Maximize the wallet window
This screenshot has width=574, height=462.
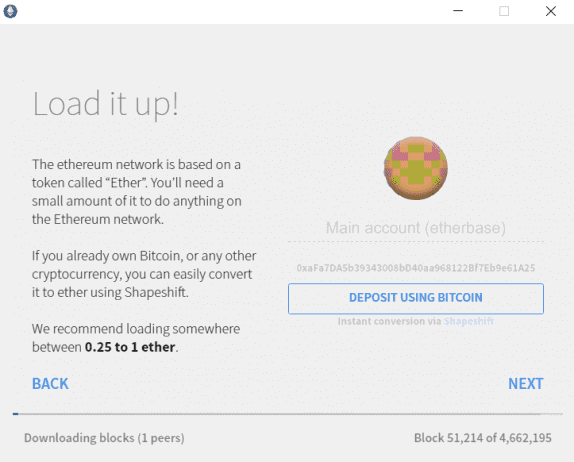click(x=504, y=11)
